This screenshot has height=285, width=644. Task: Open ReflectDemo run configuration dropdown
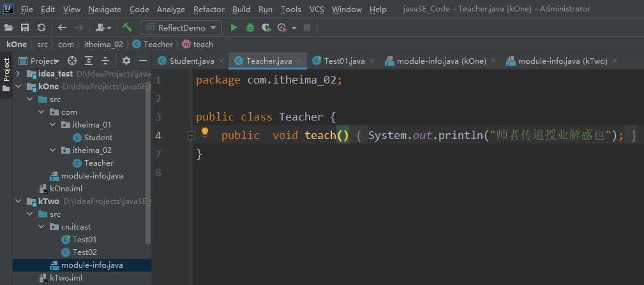pyautogui.click(x=181, y=28)
